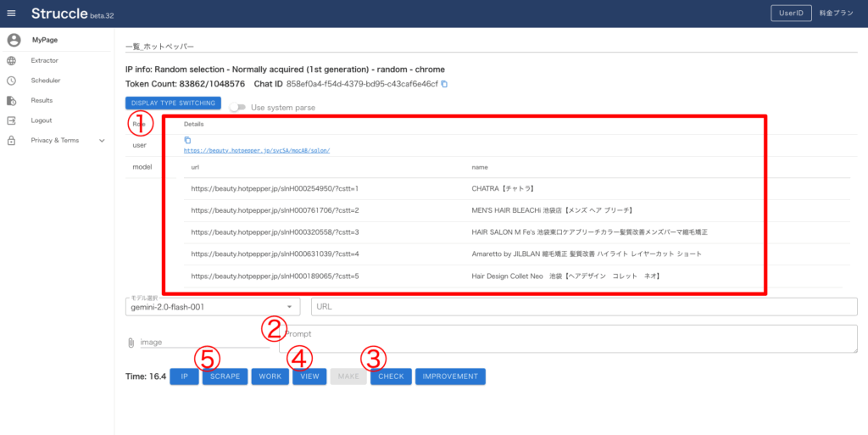The image size is (868, 435).
Task: Click the Scheduler clock icon
Action: click(x=12, y=81)
